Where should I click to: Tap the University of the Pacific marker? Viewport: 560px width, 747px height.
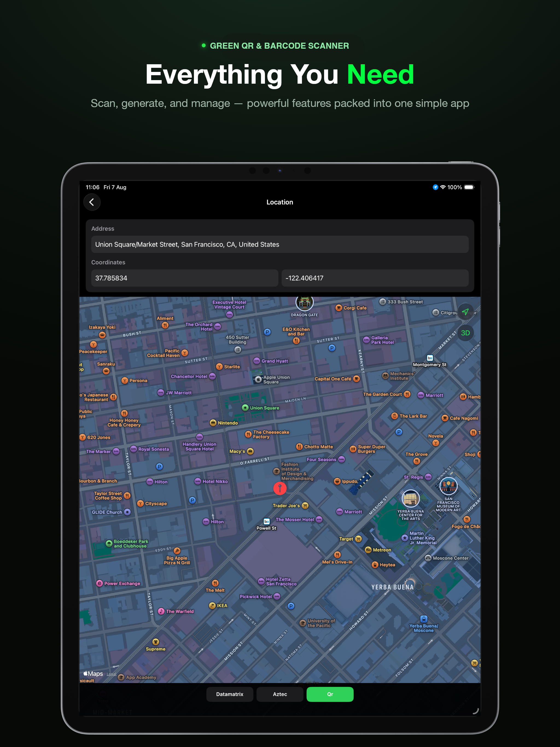click(x=303, y=623)
